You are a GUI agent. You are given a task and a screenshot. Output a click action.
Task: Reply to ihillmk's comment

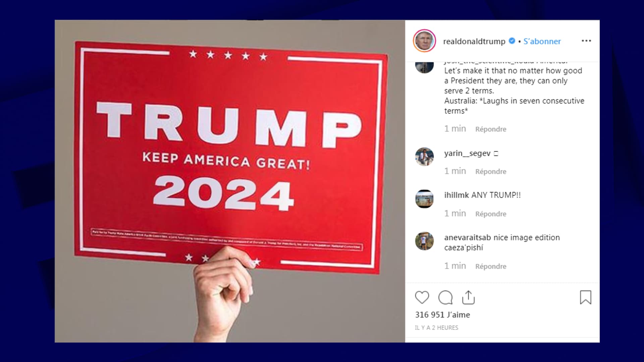pyautogui.click(x=491, y=214)
